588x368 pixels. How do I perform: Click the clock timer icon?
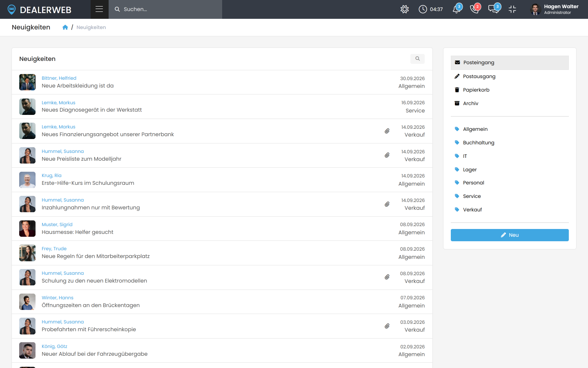click(423, 9)
